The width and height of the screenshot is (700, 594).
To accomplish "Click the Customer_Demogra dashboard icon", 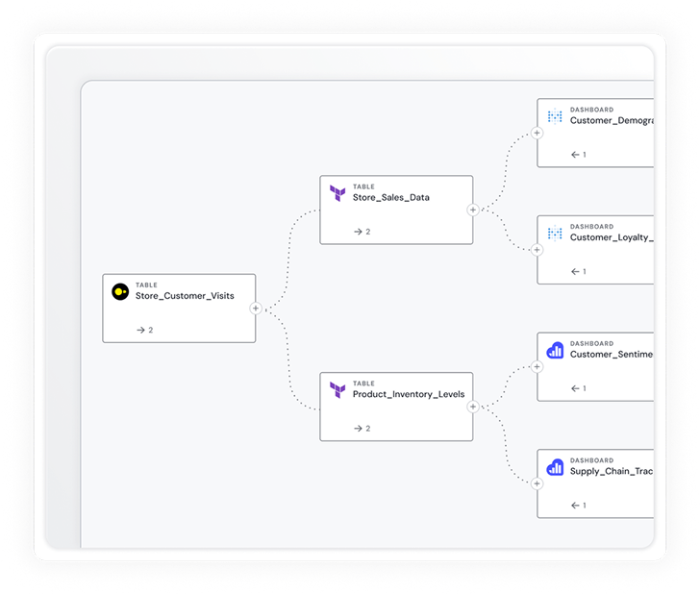I will point(555,116).
